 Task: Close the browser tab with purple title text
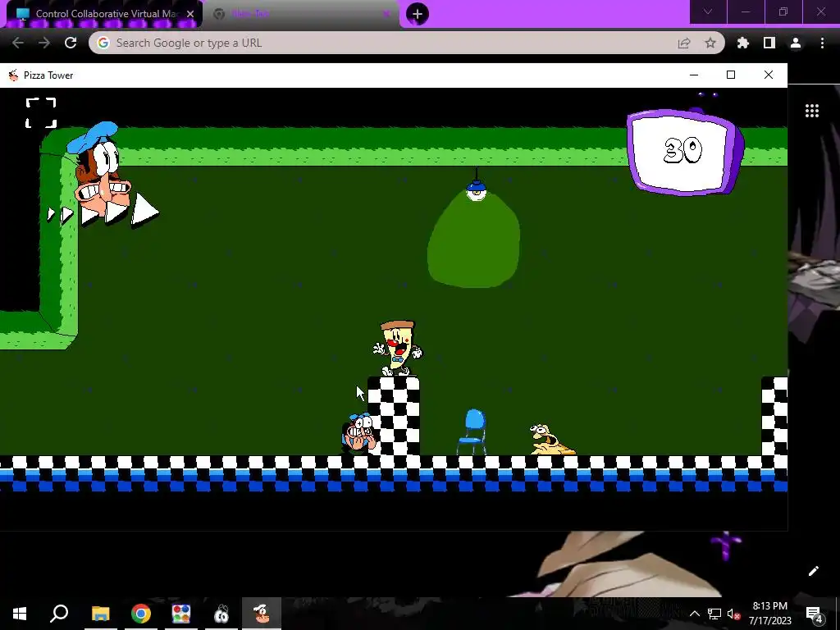[x=386, y=14]
